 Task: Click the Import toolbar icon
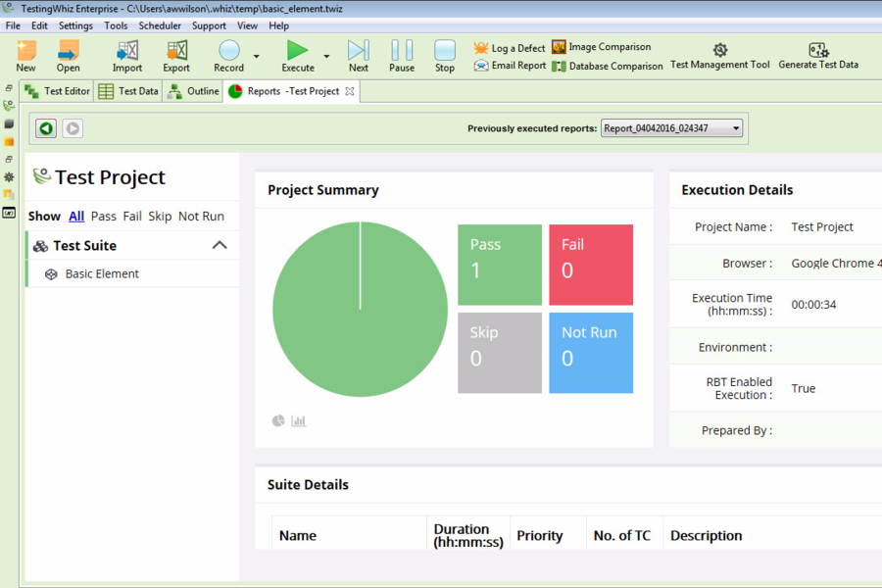[x=127, y=51]
